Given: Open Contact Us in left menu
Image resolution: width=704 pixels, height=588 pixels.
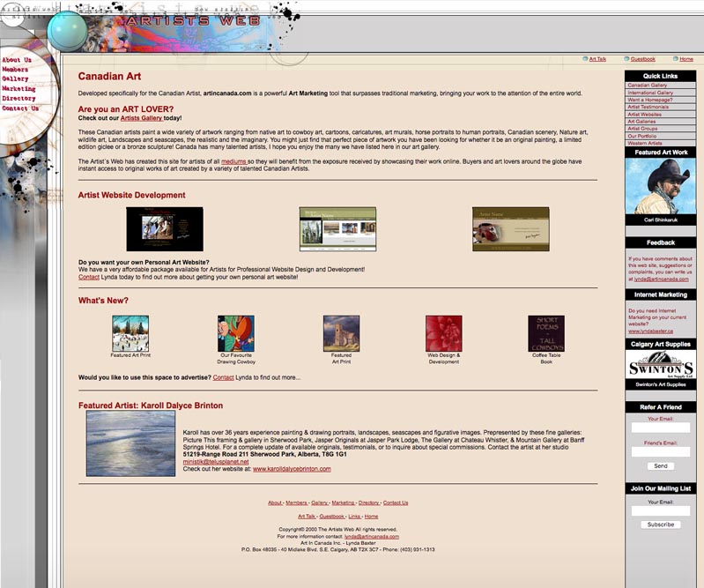Looking at the screenshot, I should tap(20, 108).
